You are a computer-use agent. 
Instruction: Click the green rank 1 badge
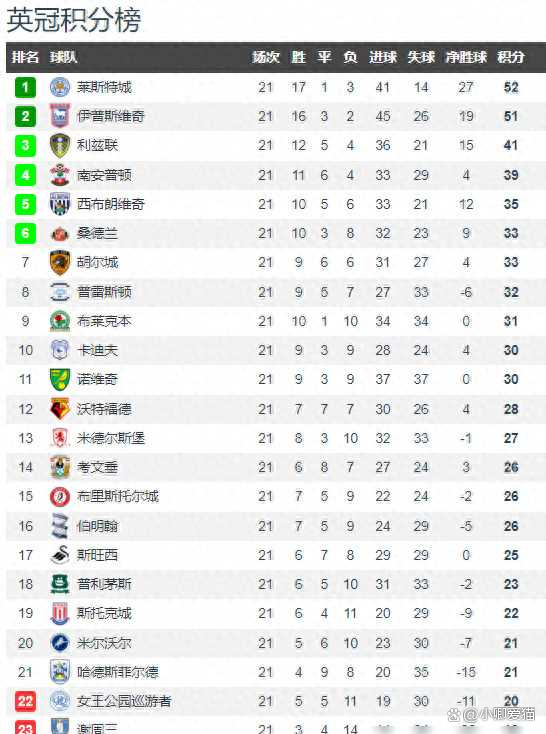coord(25,87)
